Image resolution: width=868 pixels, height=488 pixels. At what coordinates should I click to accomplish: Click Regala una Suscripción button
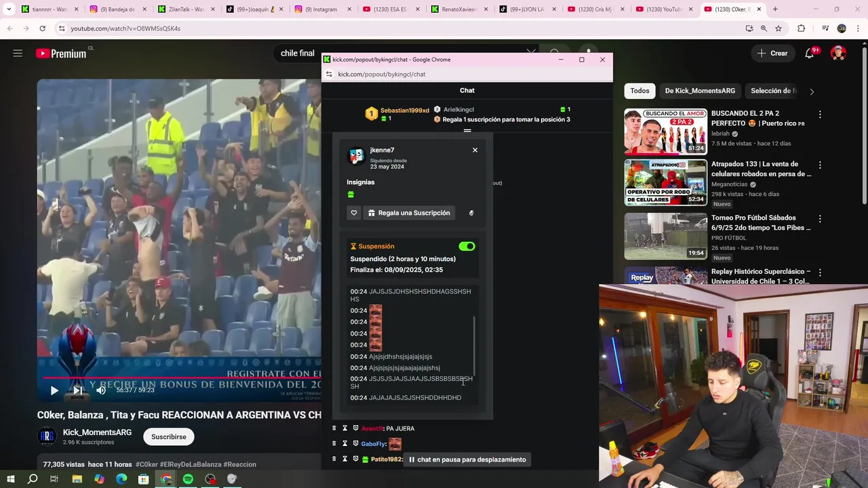tap(409, 213)
